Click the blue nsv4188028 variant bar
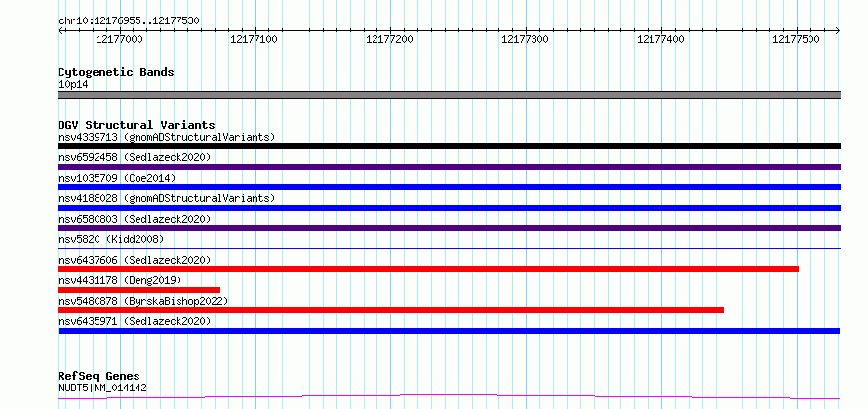The image size is (868, 409). coord(449,208)
